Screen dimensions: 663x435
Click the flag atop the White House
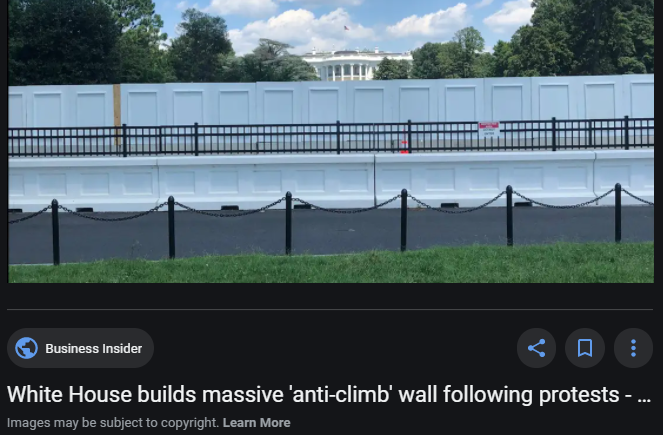tap(346, 28)
